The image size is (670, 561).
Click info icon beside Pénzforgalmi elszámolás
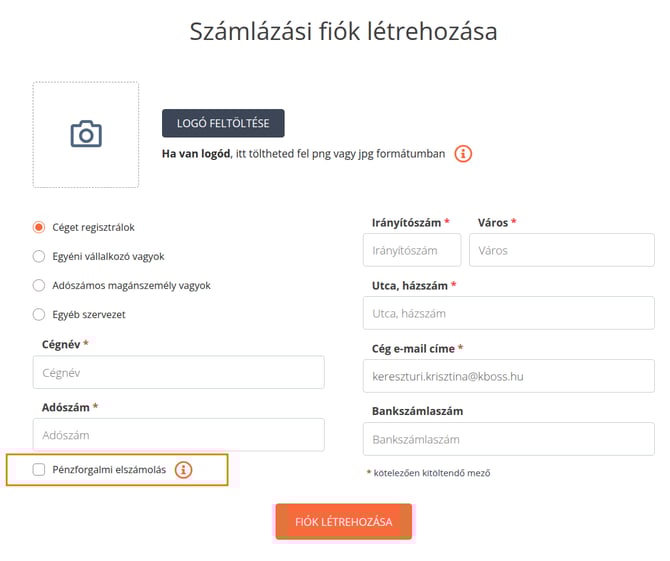coord(183,469)
